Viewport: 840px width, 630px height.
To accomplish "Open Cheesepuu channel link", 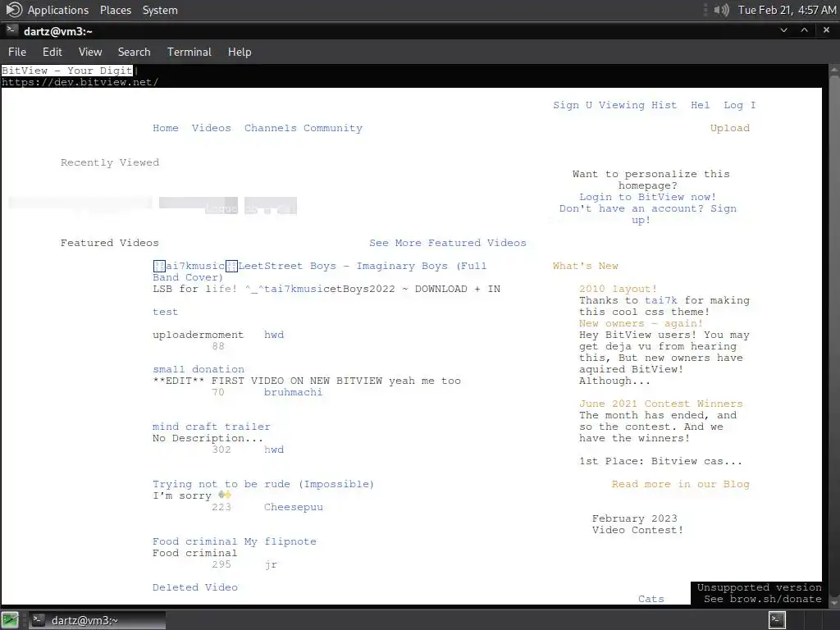I will tap(293, 507).
